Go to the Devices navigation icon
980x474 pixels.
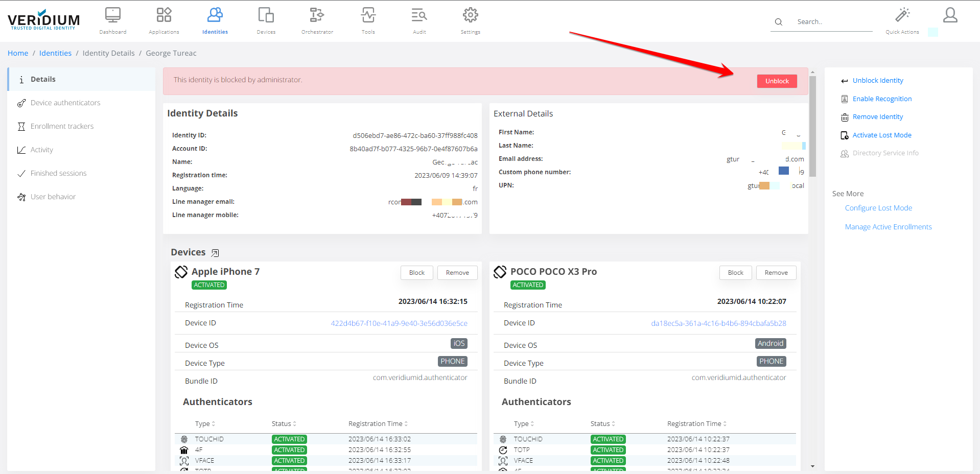pos(266,15)
